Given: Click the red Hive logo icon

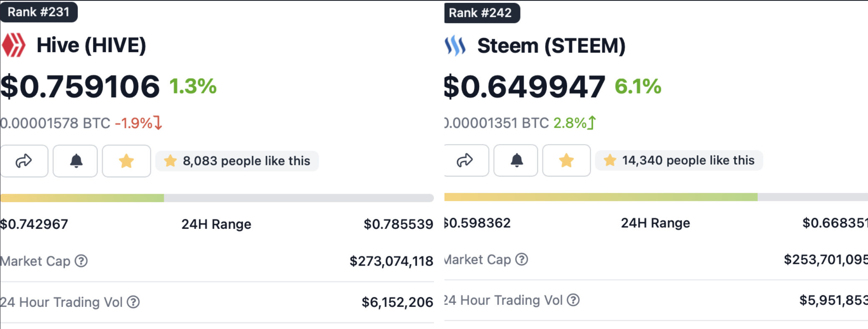Looking at the screenshot, I should tap(14, 45).
